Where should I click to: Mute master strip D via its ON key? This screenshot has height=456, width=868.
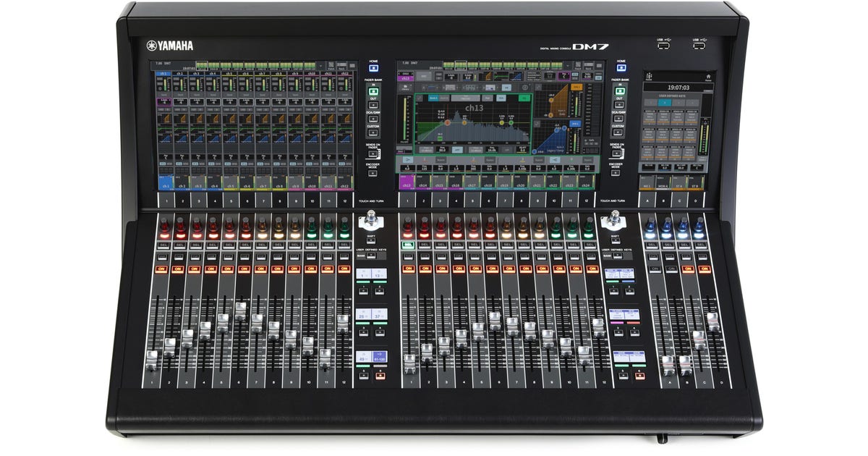[705, 269]
